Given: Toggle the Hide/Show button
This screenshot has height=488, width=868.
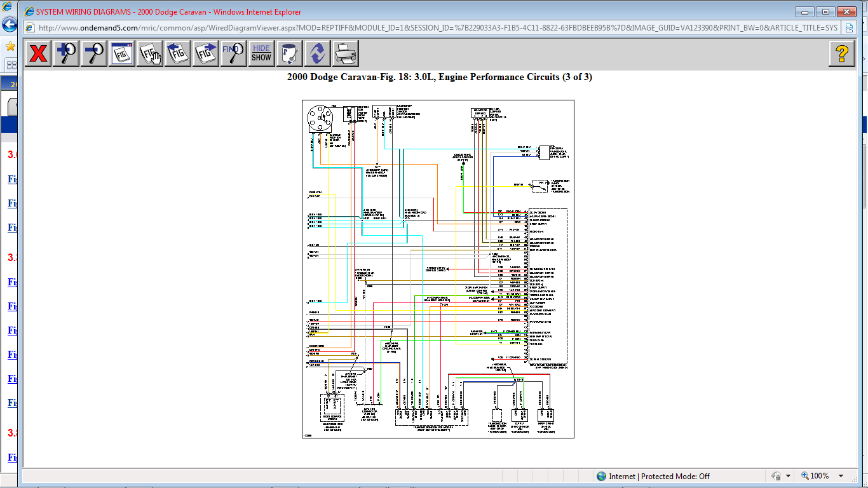Looking at the screenshot, I should [261, 53].
